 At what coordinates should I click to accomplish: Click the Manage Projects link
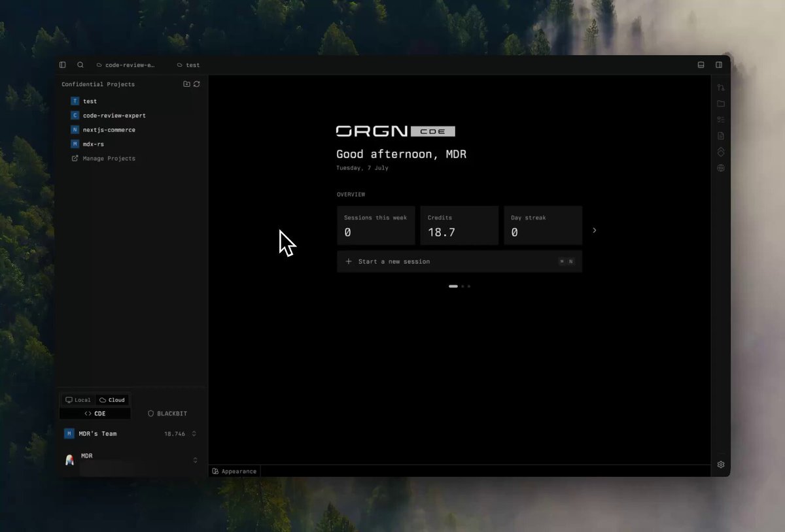[x=103, y=159]
